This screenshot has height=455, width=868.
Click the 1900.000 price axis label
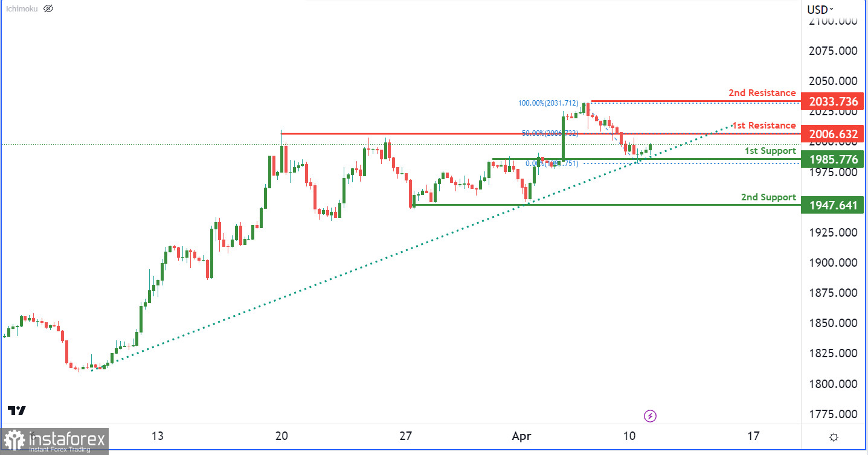click(833, 262)
